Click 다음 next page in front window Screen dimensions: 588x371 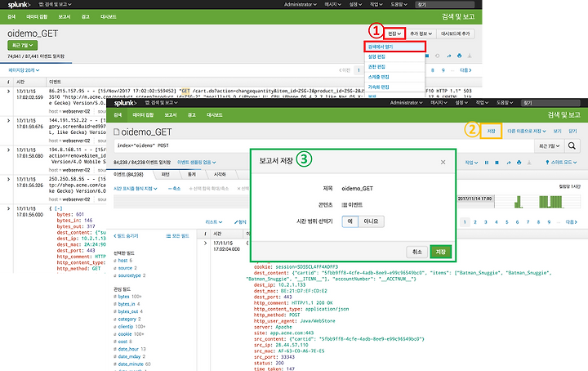pos(572,222)
